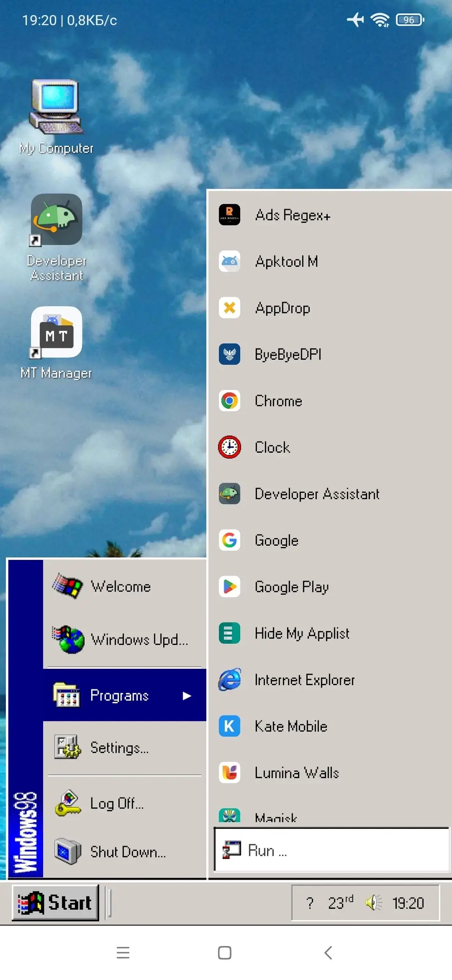Image resolution: width=452 pixels, height=980 pixels.
Task: Open the Clock app
Action: point(272,447)
